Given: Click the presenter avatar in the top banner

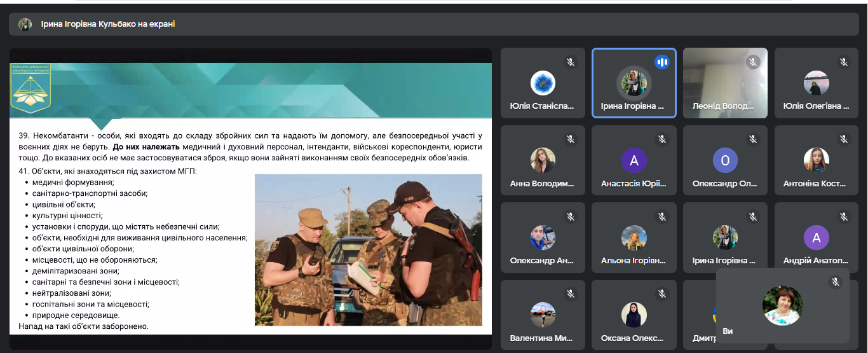Looking at the screenshot, I should click(x=25, y=24).
